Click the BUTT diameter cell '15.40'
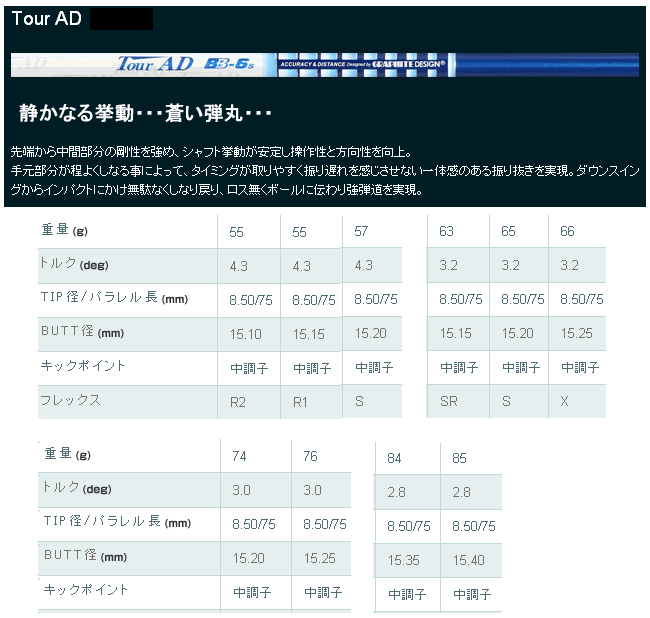The width and height of the screenshot is (650, 618). (469, 560)
